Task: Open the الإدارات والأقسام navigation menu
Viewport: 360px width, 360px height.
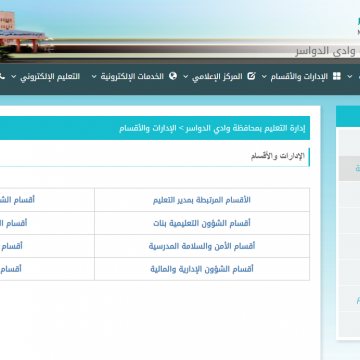Action: 299,76
